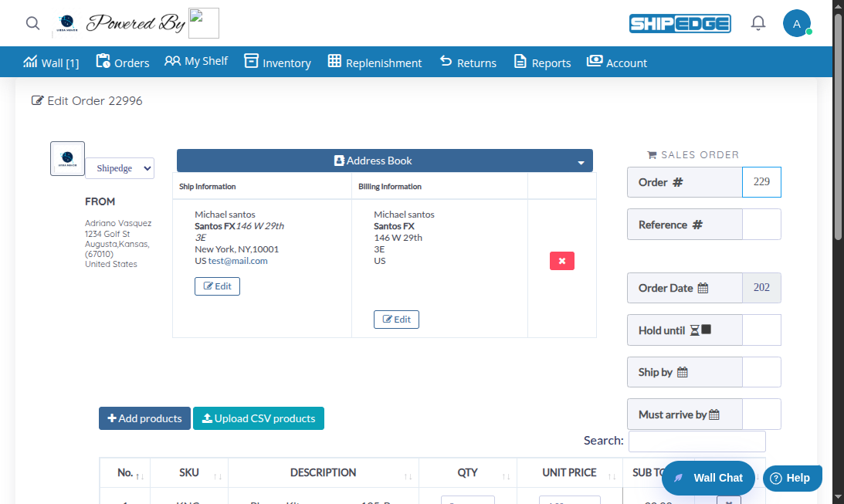Edit the Ship Information address

(x=217, y=286)
